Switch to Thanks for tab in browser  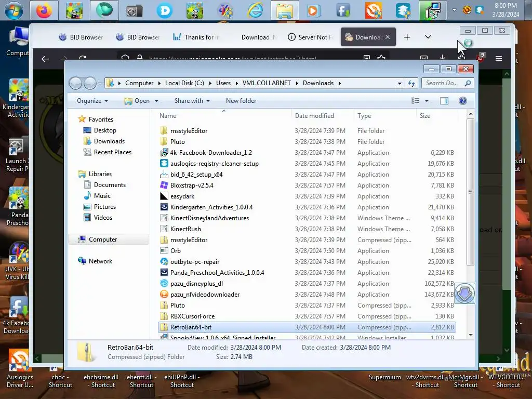(197, 37)
